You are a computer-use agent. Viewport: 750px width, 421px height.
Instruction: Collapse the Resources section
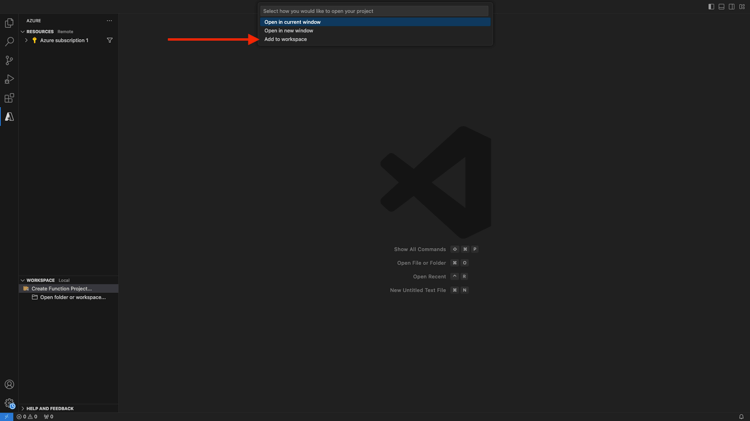[x=22, y=32]
